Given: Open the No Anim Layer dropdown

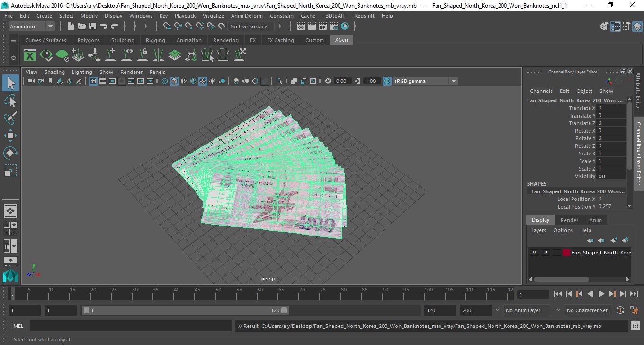Looking at the screenshot, I should (x=526, y=310).
